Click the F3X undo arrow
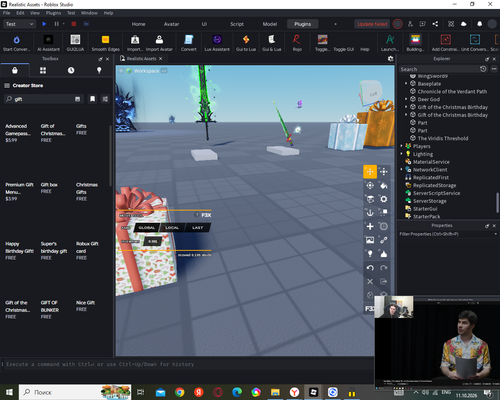The height and width of the screenshot is (400, 500). [370, 268]
